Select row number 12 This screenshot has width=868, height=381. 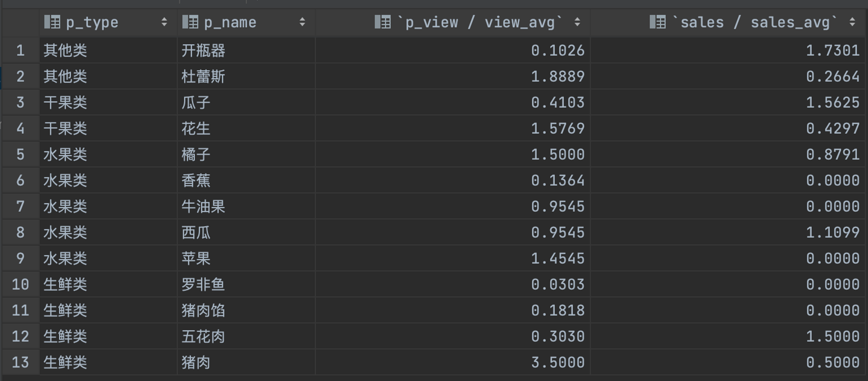tap(20, 337)
